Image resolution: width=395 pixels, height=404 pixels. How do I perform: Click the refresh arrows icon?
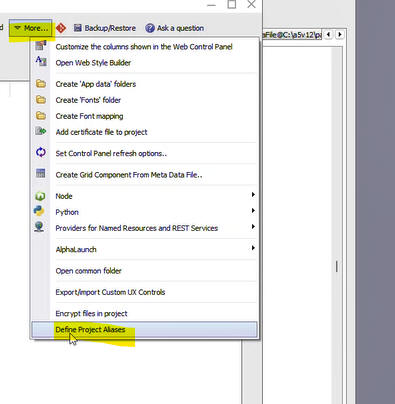coord(41,152)
